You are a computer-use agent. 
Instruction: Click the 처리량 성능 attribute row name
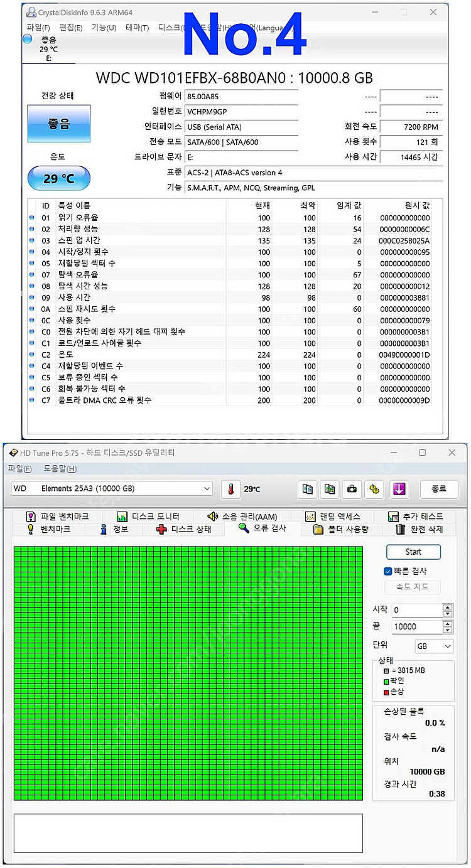(78, 229)
